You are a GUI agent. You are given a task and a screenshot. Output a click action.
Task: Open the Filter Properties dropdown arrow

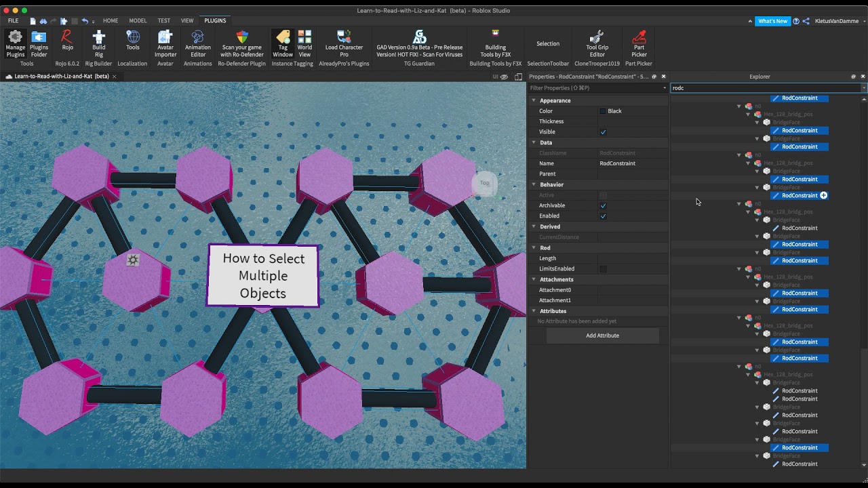click(665, 88)
